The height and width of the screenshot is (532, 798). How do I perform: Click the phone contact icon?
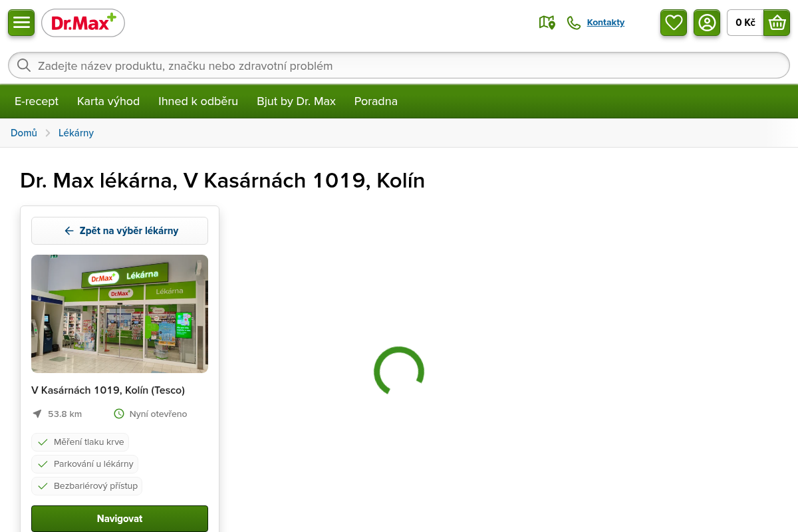[x=574, y=23]
